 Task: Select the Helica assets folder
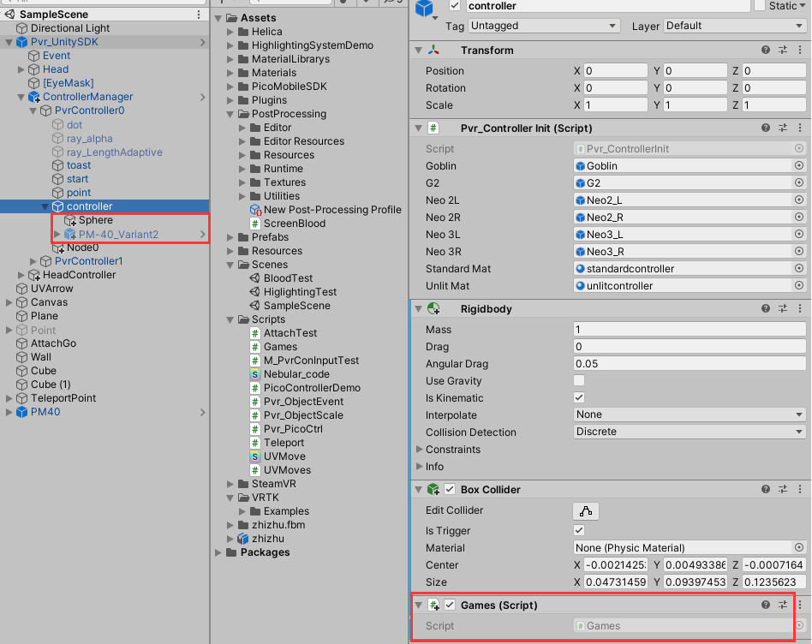tap(266, 32)
